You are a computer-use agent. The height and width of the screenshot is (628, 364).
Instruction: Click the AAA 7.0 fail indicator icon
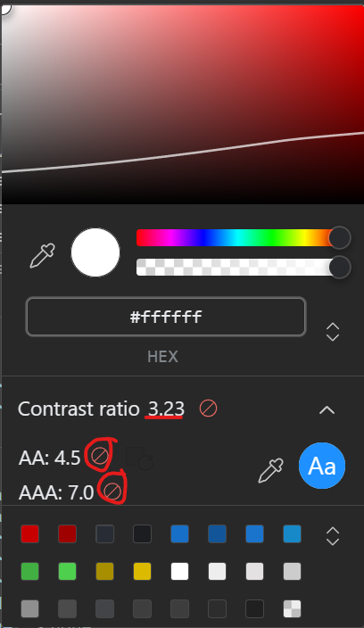point(112,491)
